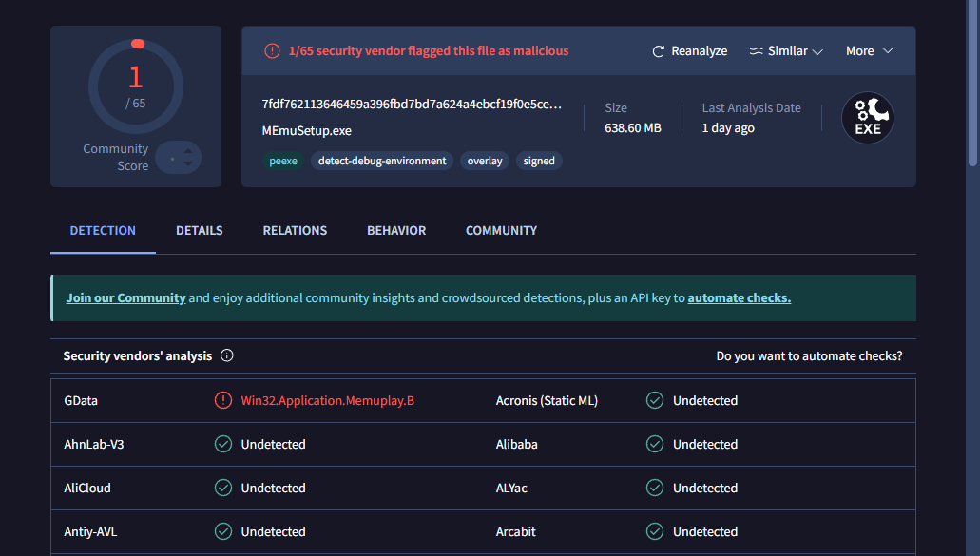Click the green checkmark icon for Acronis (Static ML)
Image resolution: width=980 pixels, height=556 pixels.
point(654,400)
